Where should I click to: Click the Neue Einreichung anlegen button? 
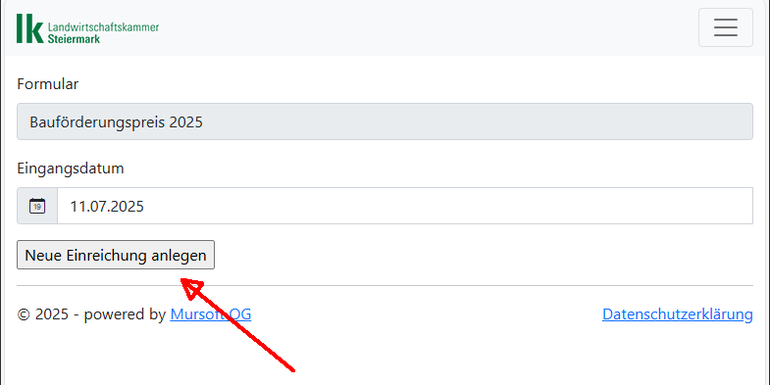[x=115, y=255]
